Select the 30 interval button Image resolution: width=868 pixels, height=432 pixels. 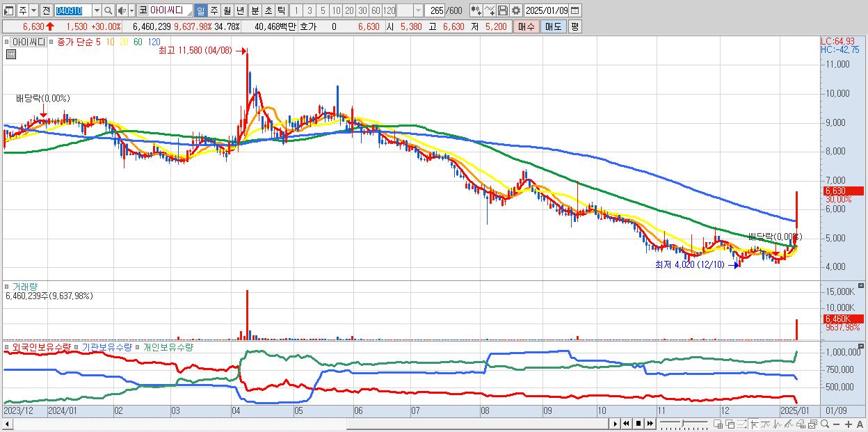coord(362,10)
